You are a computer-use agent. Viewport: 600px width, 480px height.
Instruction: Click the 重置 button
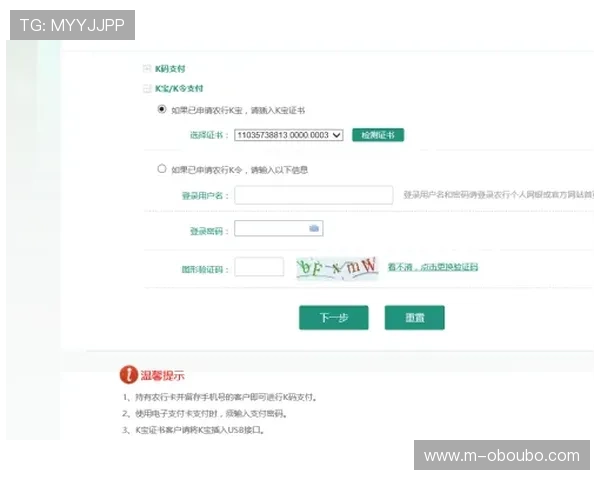tap(415, 318)
